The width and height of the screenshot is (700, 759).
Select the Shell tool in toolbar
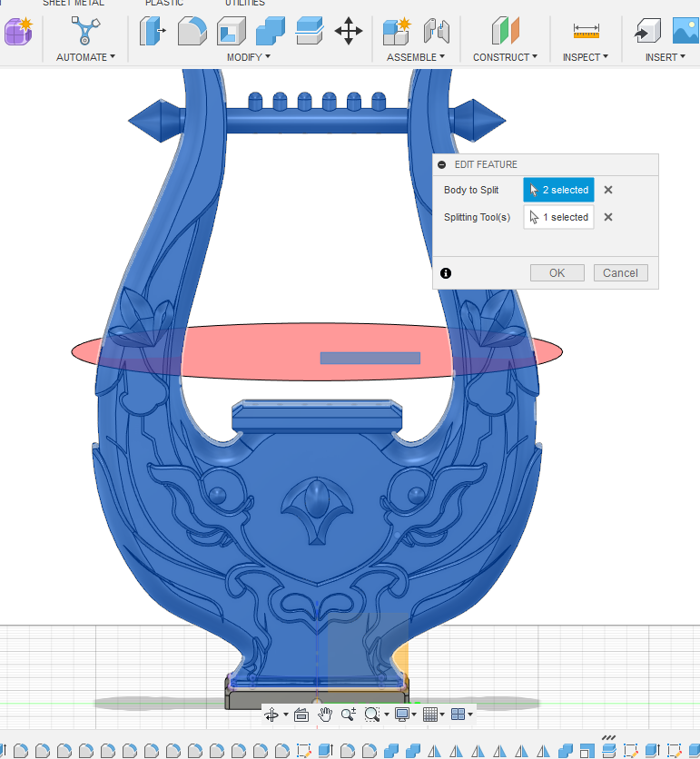pyautogui.click(x=231, y=31)
